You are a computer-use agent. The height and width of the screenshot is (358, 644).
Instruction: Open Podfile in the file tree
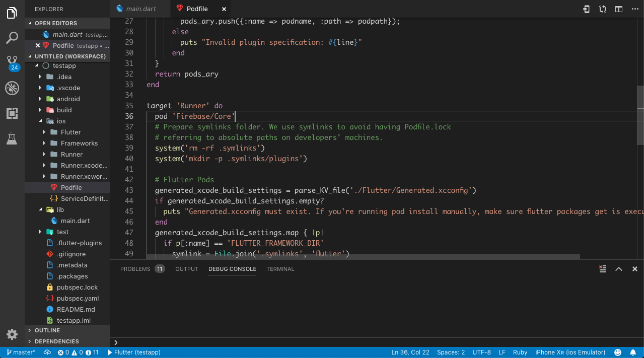point(67,188)
